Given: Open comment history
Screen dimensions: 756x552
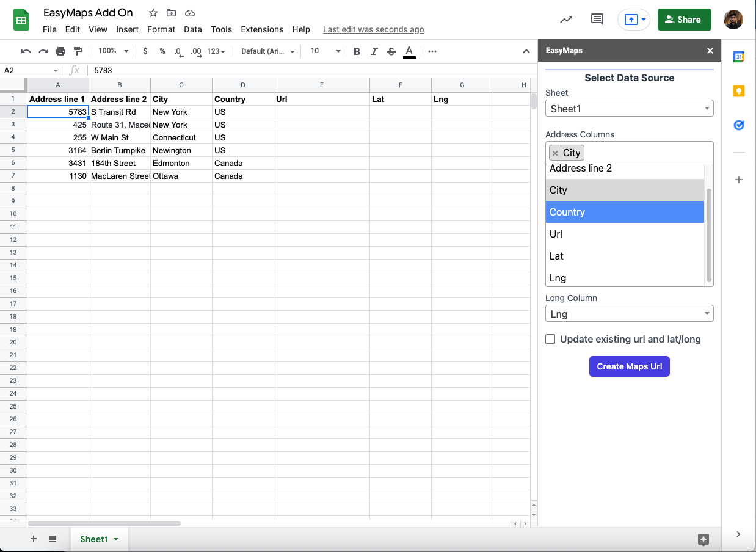Looking at the screenshot, I should (x=598, y=20).
